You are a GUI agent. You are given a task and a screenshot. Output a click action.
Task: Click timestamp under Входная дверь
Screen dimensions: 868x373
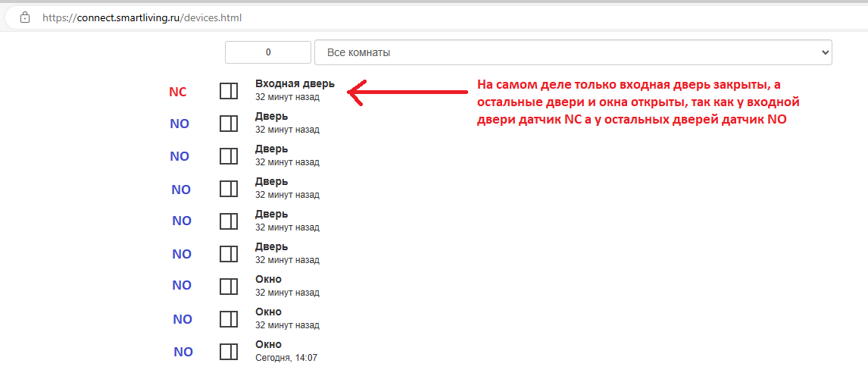pos(287,97)
